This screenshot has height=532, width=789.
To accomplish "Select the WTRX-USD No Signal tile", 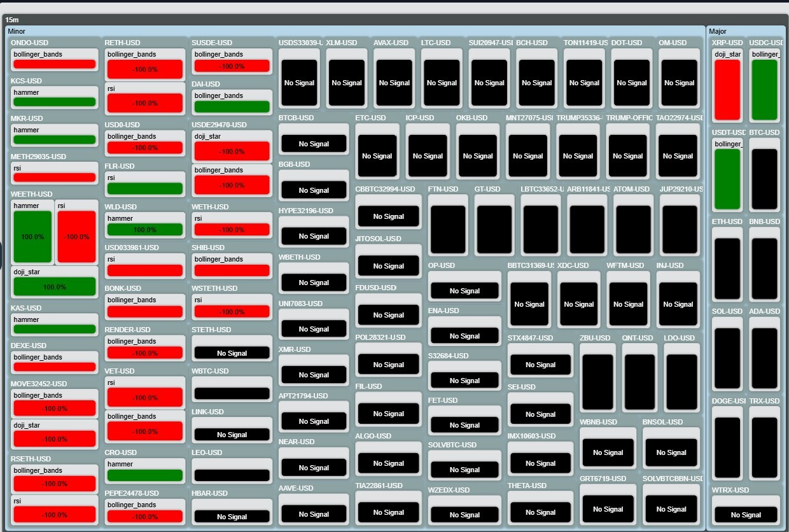I will click(746, 515).
